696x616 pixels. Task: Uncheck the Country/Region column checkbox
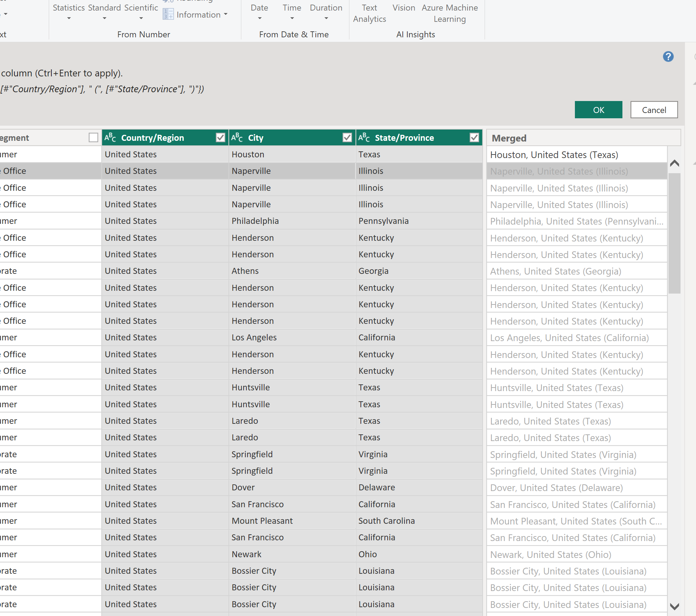pos(220,138)
